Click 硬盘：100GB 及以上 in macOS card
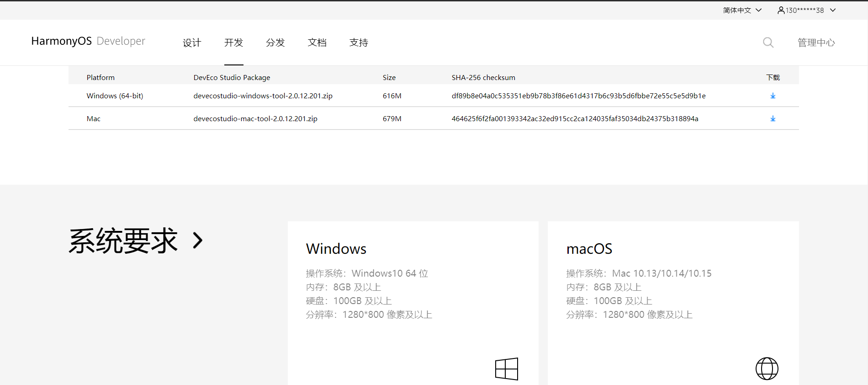Viewport: 868px width, 385px height. tap(609, 300)
